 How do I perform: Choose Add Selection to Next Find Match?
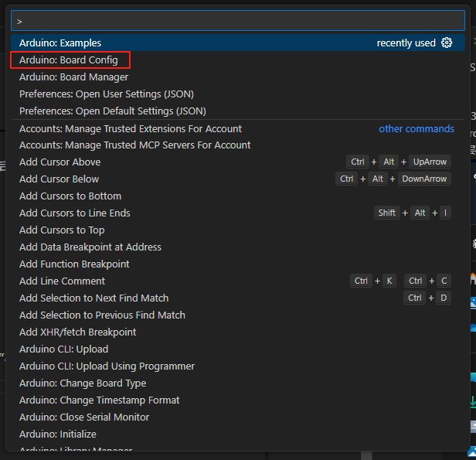click(x=238, y=298)
